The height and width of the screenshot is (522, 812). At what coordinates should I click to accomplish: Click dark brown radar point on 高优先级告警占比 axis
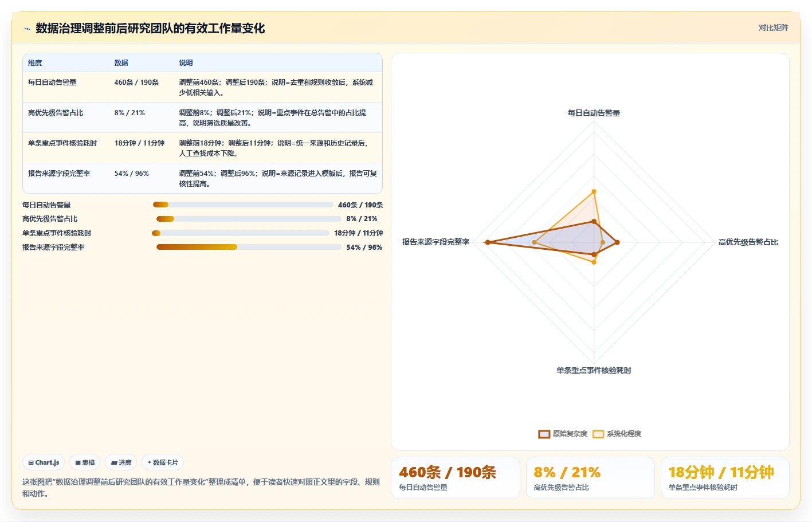pos(617,242)
